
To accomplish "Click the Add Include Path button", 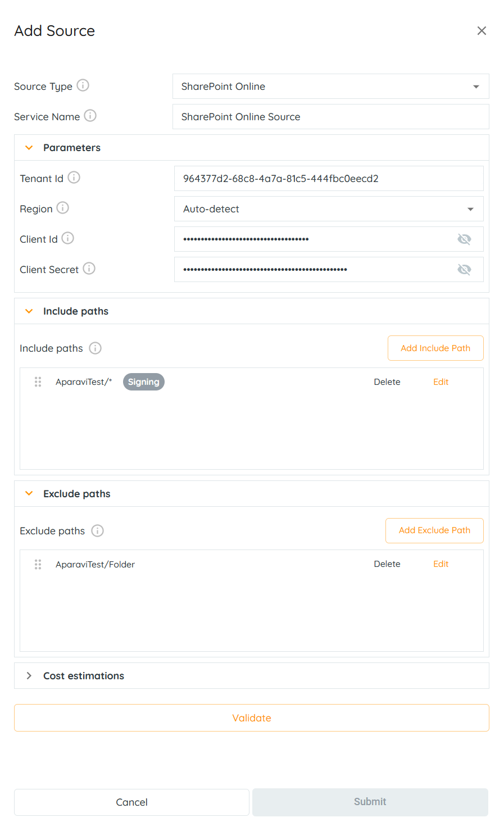I will [435, 348].
